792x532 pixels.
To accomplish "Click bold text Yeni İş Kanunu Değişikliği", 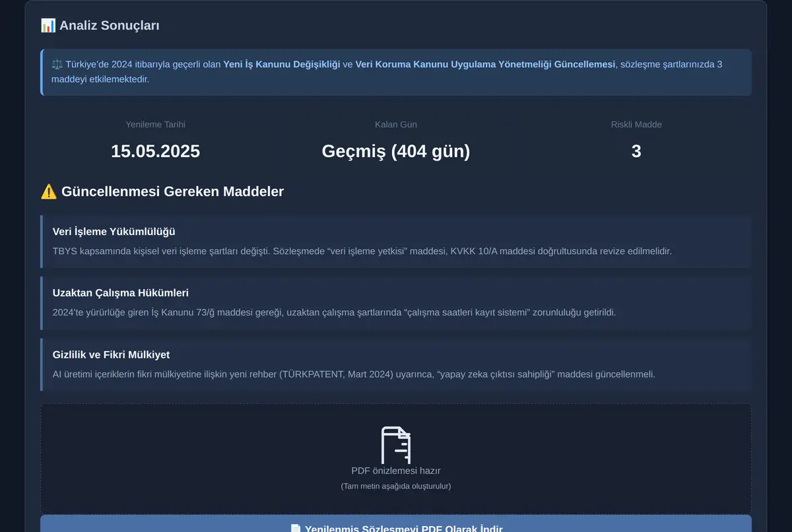I will 282,65.
